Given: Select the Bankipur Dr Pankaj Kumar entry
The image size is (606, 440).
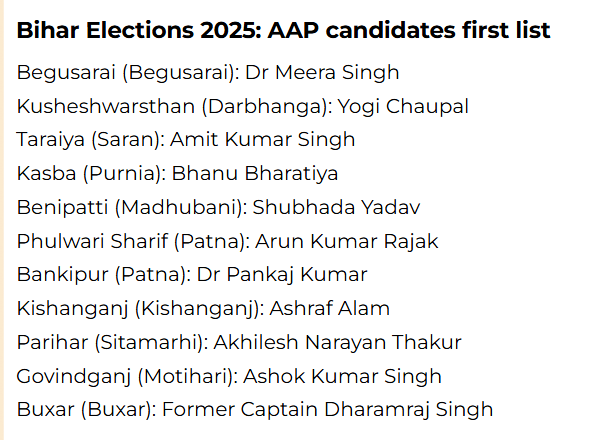Looking at the screenshot, I should 192,275.
